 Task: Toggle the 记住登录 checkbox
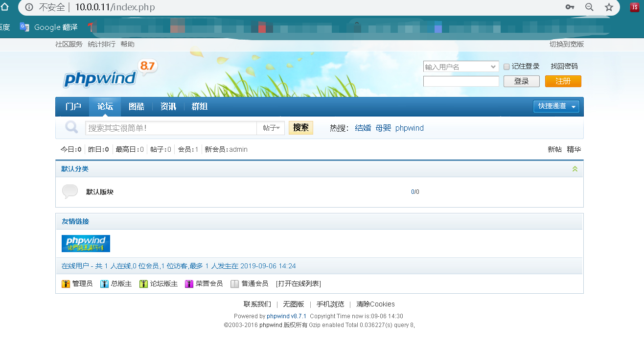506,67
